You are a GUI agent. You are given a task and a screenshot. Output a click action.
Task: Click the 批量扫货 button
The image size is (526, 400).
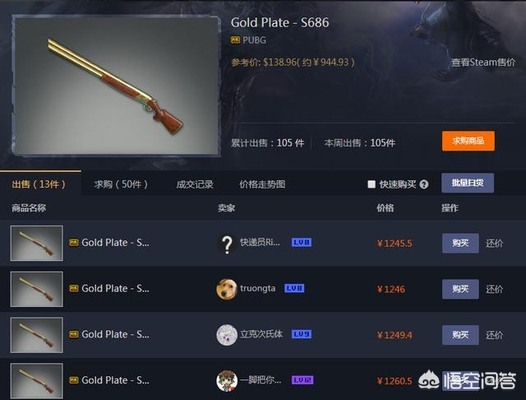[x=468, y=183]
